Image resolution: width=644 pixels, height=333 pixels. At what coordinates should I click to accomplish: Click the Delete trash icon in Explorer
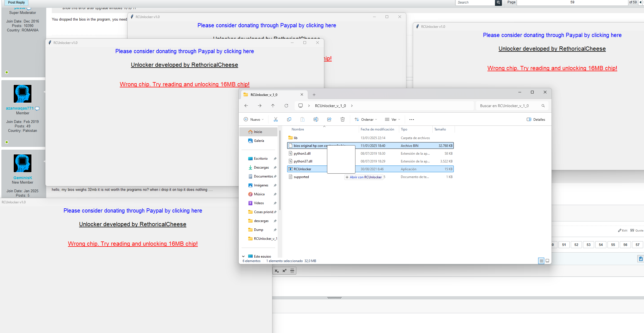[x=342, y=119]
